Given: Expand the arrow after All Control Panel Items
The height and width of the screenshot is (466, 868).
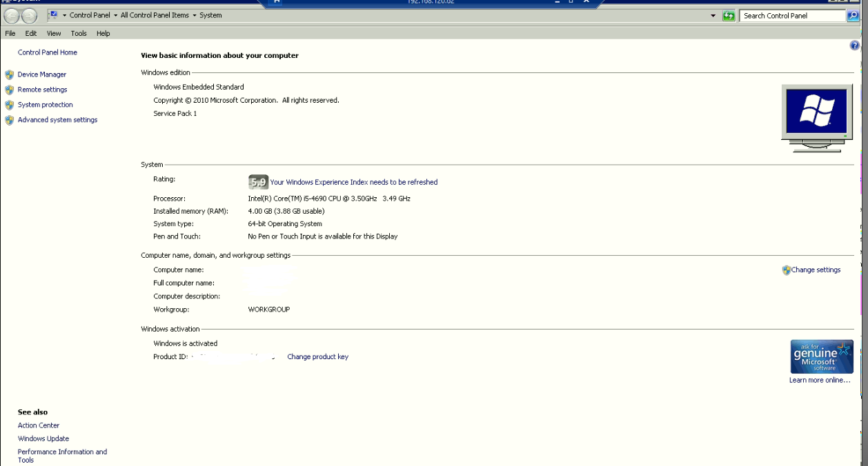Looking at the screenshot, I should [x=194, y=15].
